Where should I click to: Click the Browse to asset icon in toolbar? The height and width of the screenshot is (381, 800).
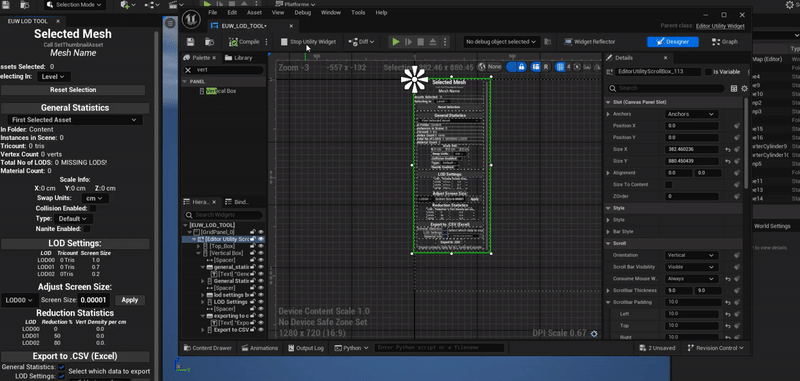(x=209, y=42)
